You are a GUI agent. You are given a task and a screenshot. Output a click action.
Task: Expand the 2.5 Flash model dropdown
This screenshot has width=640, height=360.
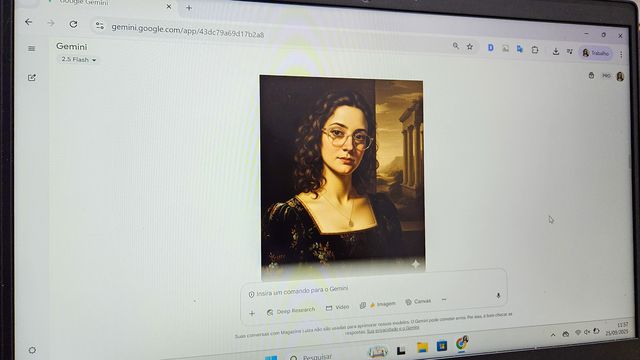tap(79, 60)
